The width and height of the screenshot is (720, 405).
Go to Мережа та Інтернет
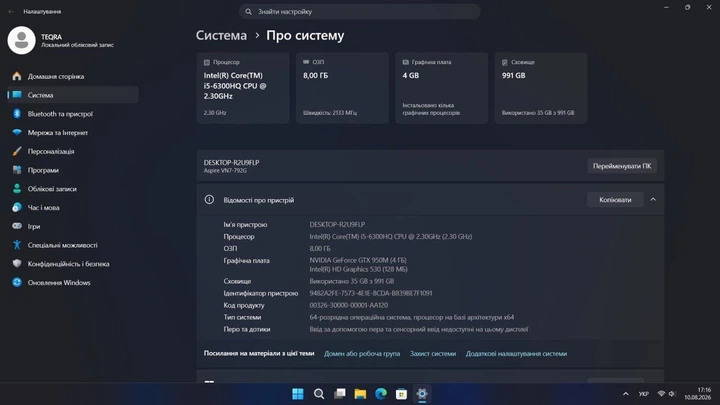point(73,133)
